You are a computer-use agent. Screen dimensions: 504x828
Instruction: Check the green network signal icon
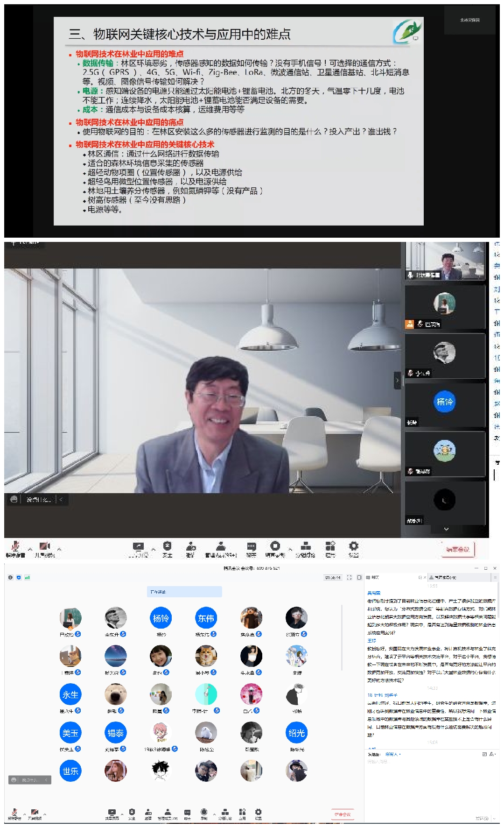pyautogui.click(x=27, y=577)
